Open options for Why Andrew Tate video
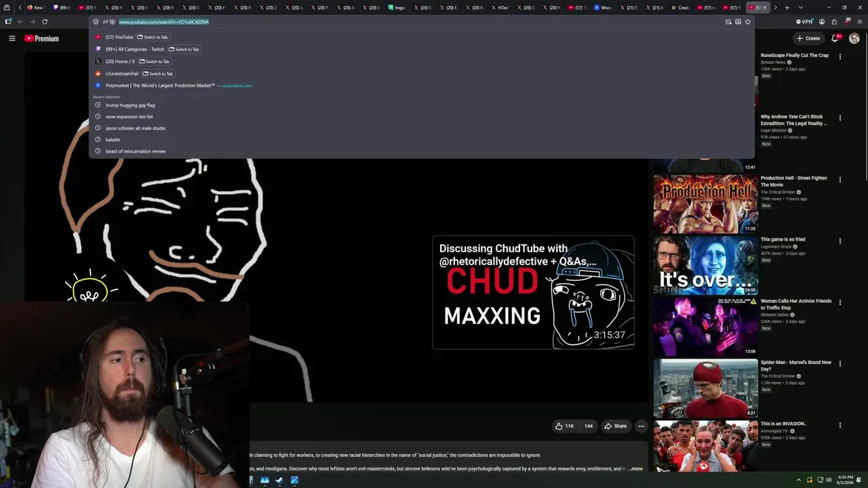Image resolution: width=868 pixels, height=488 pixels. pos(840,118)
